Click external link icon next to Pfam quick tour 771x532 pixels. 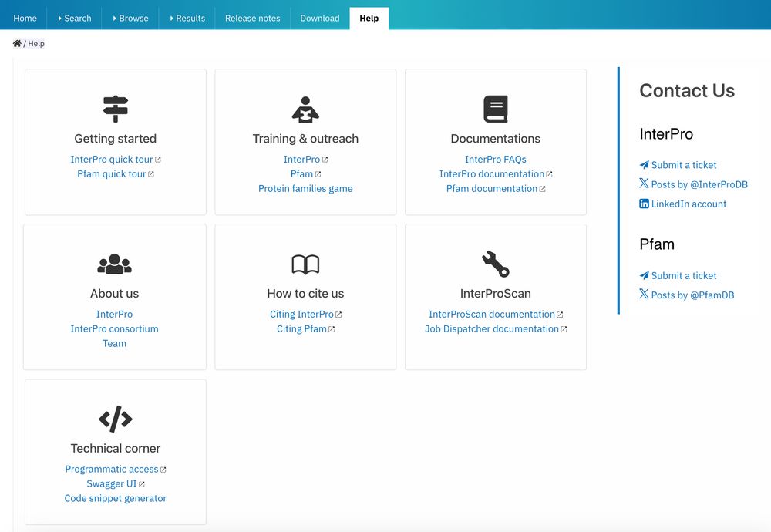[151, 174]
